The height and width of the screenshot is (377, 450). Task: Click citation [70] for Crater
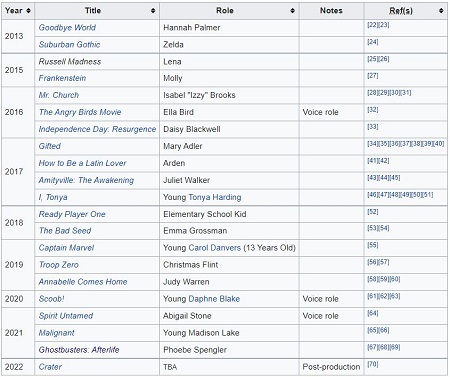point(373,364)
